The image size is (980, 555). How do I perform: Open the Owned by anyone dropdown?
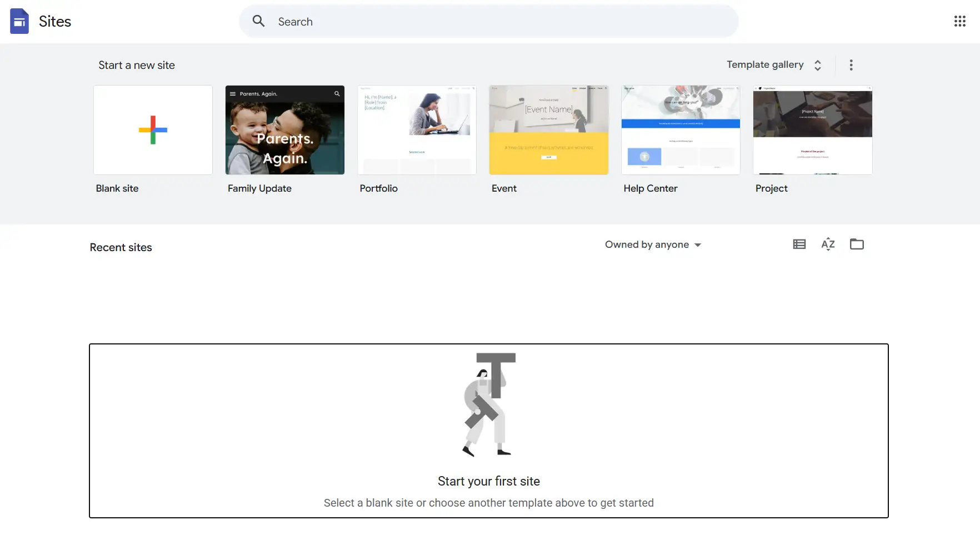(x=653, y=244)
